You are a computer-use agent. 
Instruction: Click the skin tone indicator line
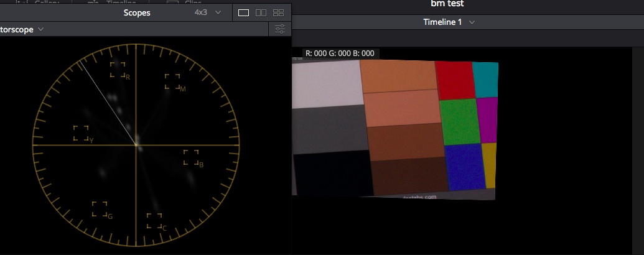(108, 103)
